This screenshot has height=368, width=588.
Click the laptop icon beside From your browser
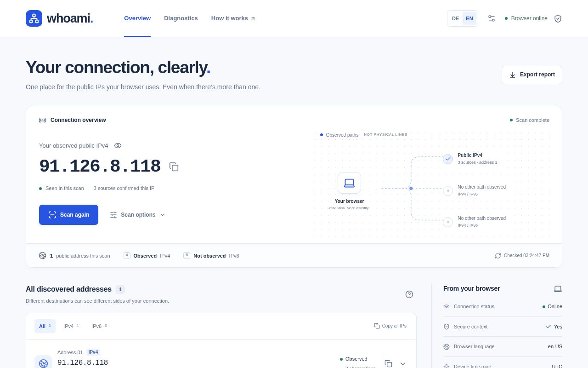pos(558,289)
